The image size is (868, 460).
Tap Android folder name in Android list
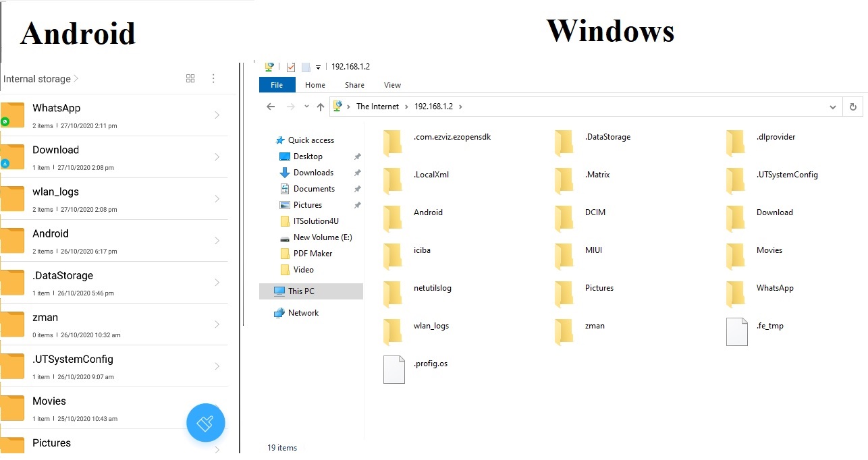[x=51, y=234]
